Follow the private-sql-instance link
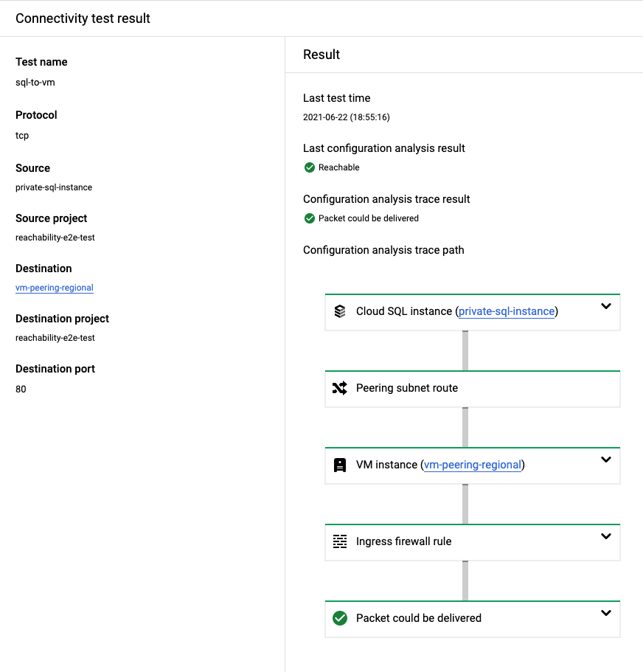Image resolution: width=643 pixels, height=672 pixels. pos(507,311)
